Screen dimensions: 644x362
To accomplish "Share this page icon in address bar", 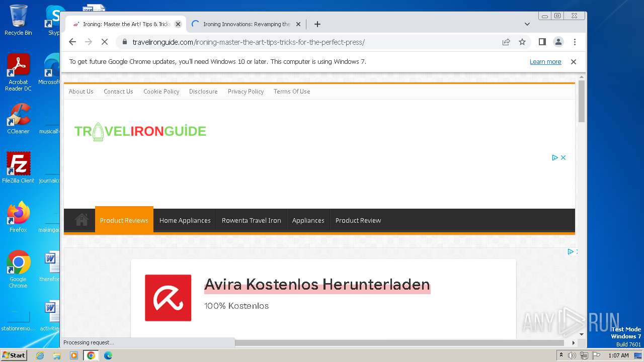I will click(506, 42).
